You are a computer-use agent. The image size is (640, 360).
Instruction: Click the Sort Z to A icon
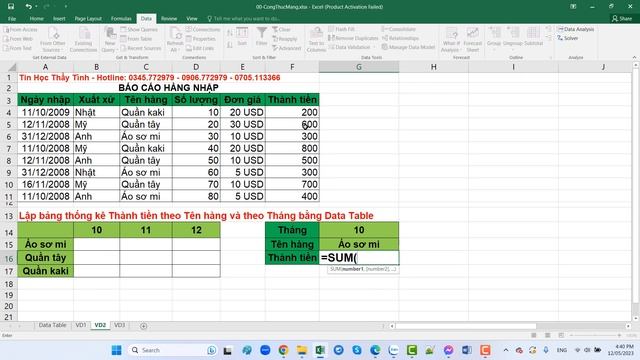click(x=230, y=45)
